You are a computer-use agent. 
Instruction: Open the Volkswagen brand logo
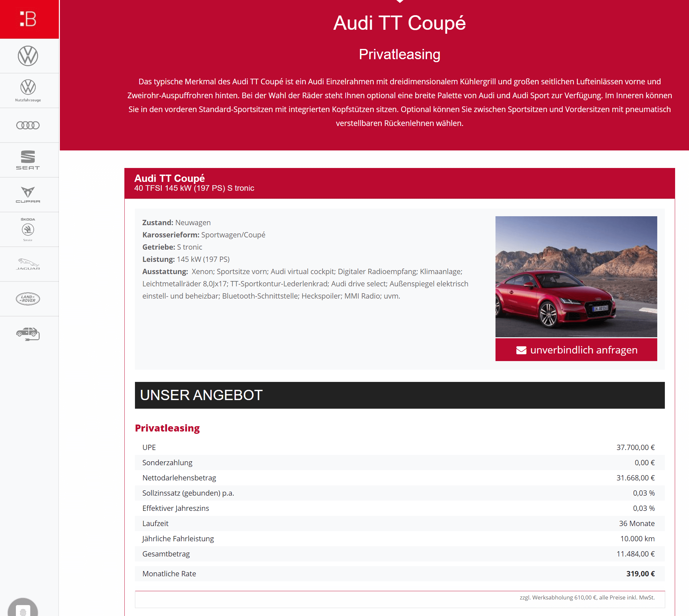[x=28, y=56]
